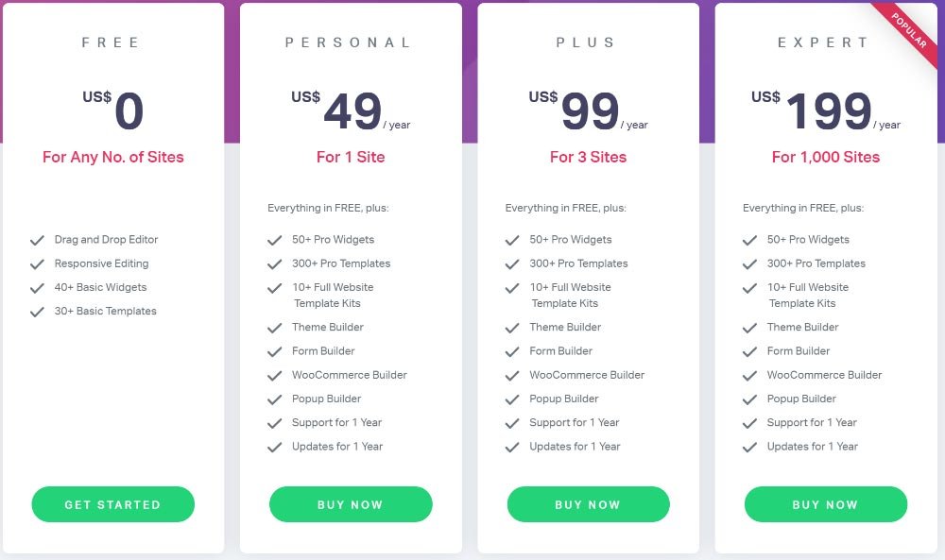The image size is (945, 560).
Task: Select the Free plan heading
Action: [112, 42]
